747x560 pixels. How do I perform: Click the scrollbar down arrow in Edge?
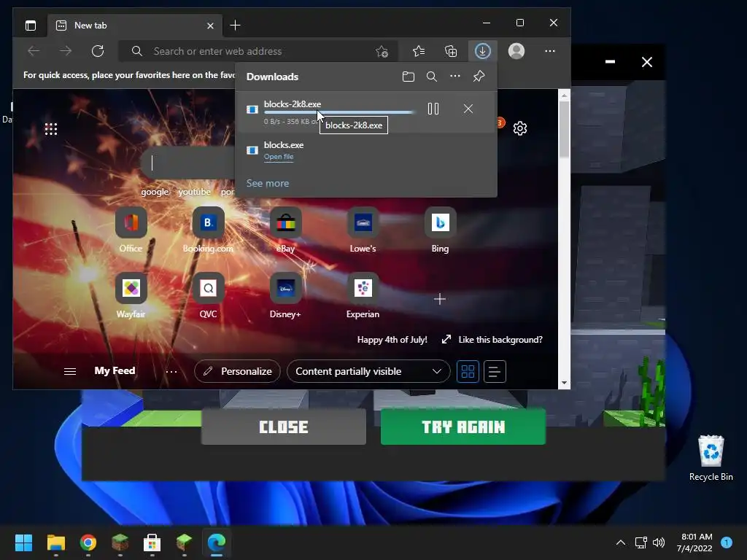point(564,382)
